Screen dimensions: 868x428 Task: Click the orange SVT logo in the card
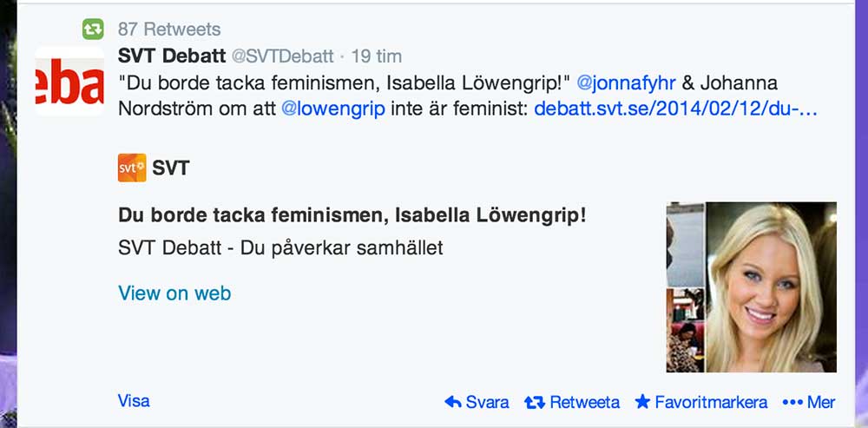(x=131, y=168)
